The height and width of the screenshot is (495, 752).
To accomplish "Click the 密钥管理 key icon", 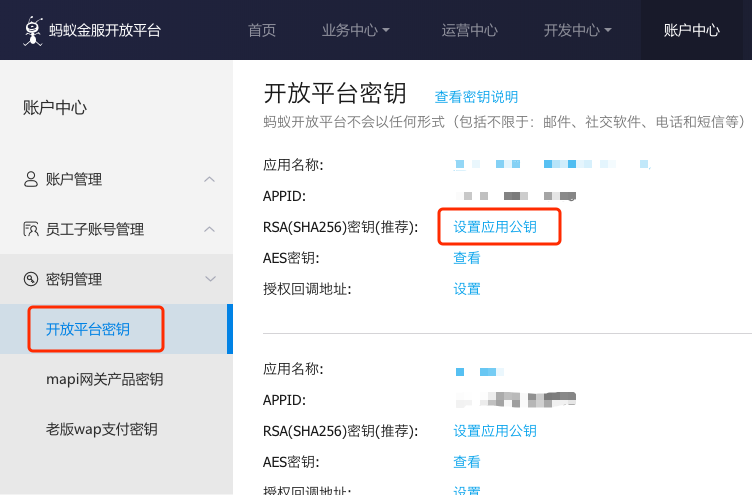I will (x=31, y=279).
